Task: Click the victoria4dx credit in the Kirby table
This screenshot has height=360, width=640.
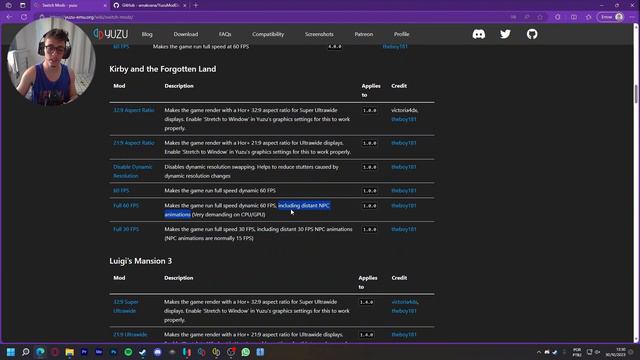Action: coord(404,110)
